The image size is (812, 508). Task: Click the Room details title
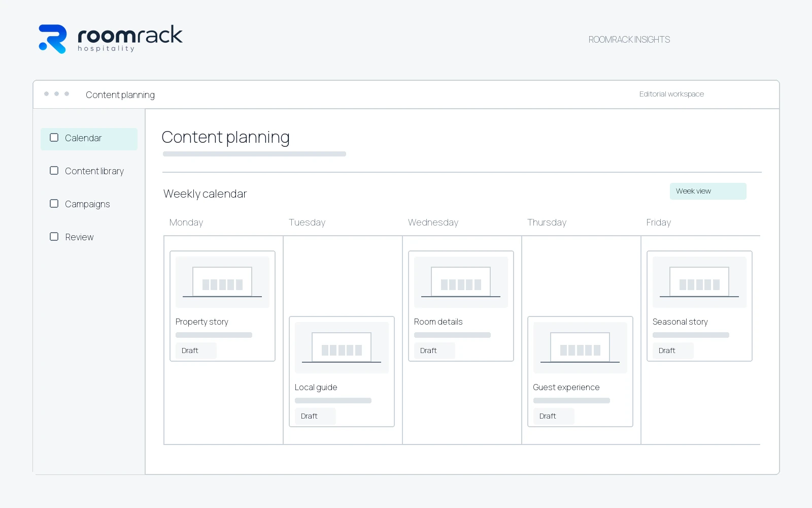[438, 322]
